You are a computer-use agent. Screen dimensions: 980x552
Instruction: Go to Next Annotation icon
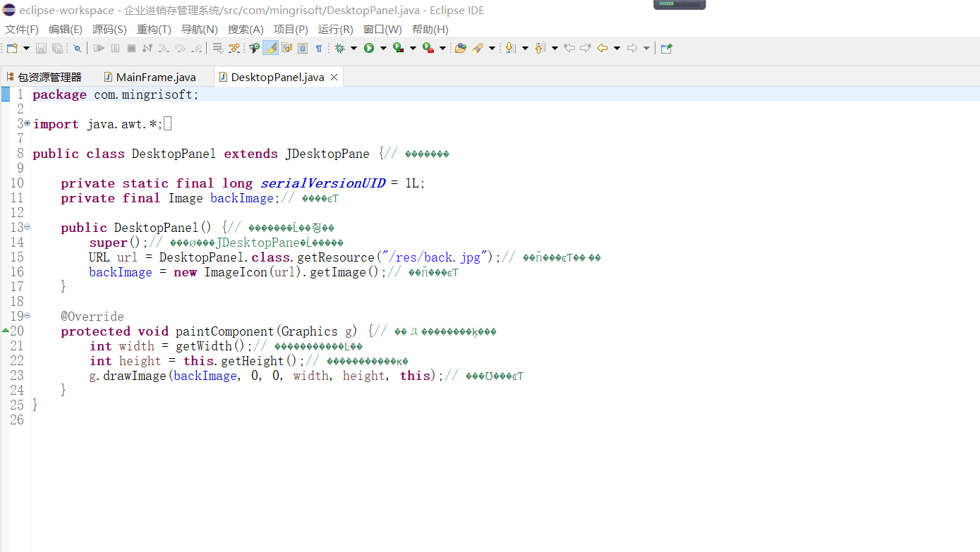(511, 48)
